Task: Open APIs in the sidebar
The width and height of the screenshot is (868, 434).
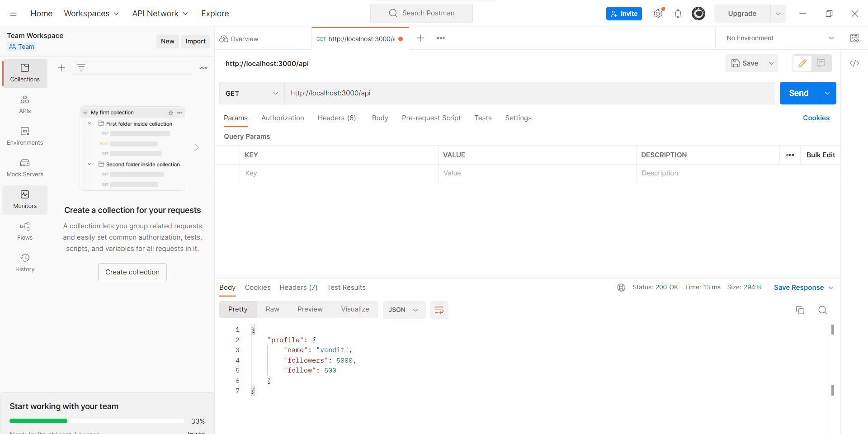Action: pyautogui.click(x=25, y=105)
